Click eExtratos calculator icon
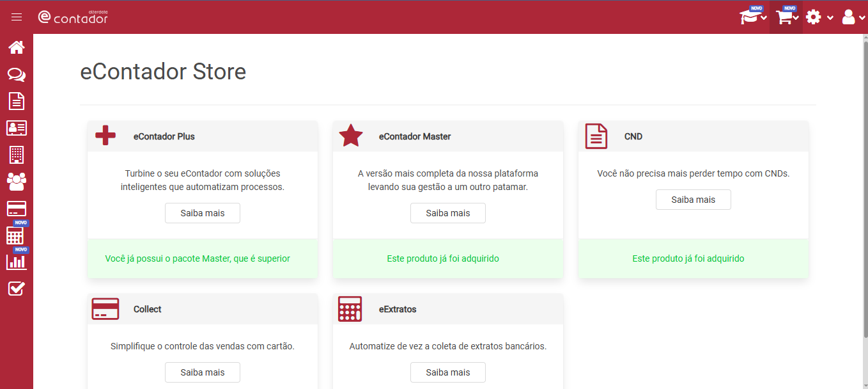The image size is (868, 389). [x=350, y=309]
